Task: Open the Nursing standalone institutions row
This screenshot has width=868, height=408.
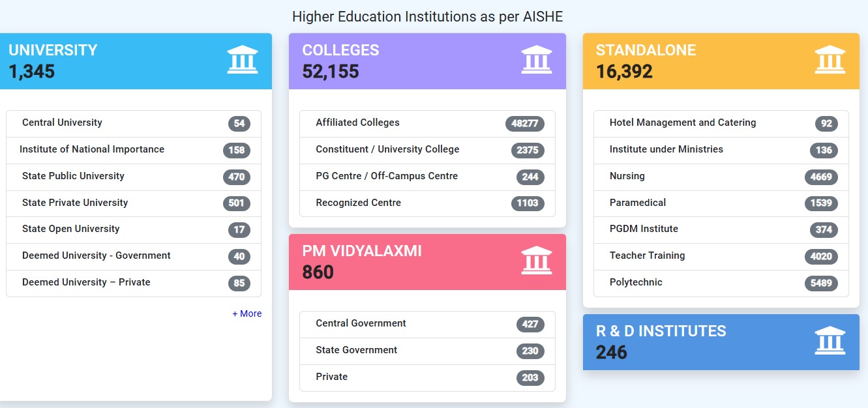Action: click(721, 177)
